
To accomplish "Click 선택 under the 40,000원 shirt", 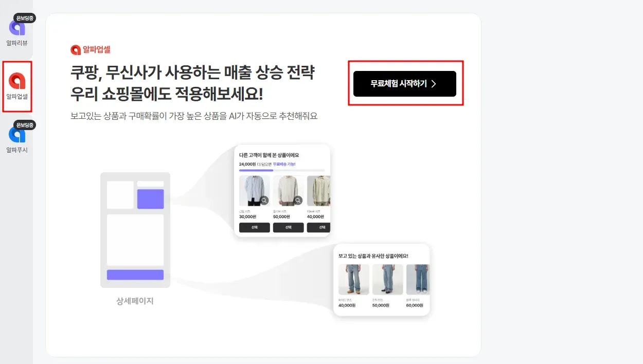I will [x=319, y=227].
